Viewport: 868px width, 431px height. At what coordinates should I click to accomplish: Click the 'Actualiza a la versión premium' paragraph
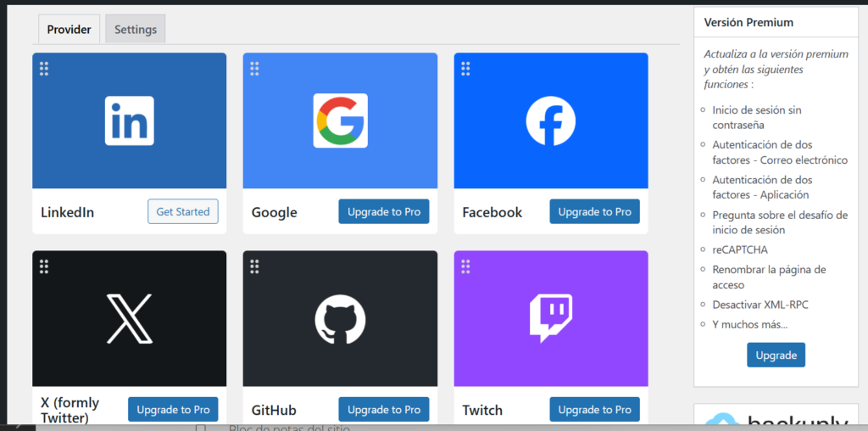(776, 70)
